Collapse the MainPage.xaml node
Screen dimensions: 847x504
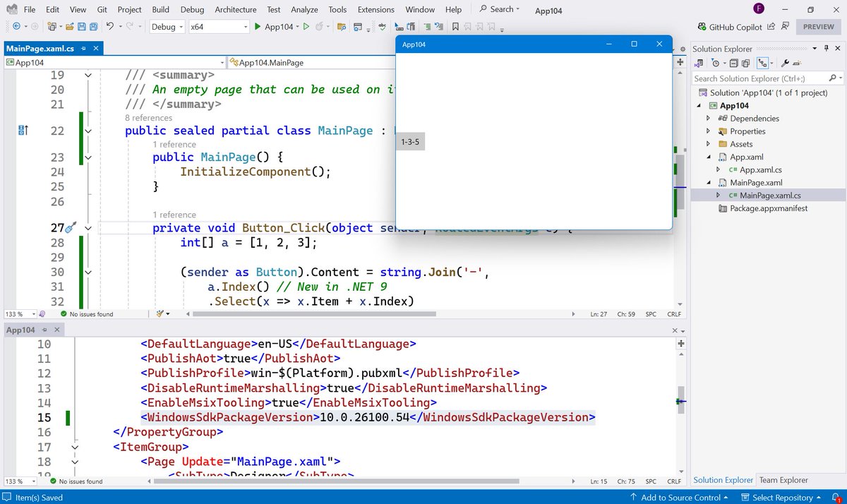(x=709, y=183)
